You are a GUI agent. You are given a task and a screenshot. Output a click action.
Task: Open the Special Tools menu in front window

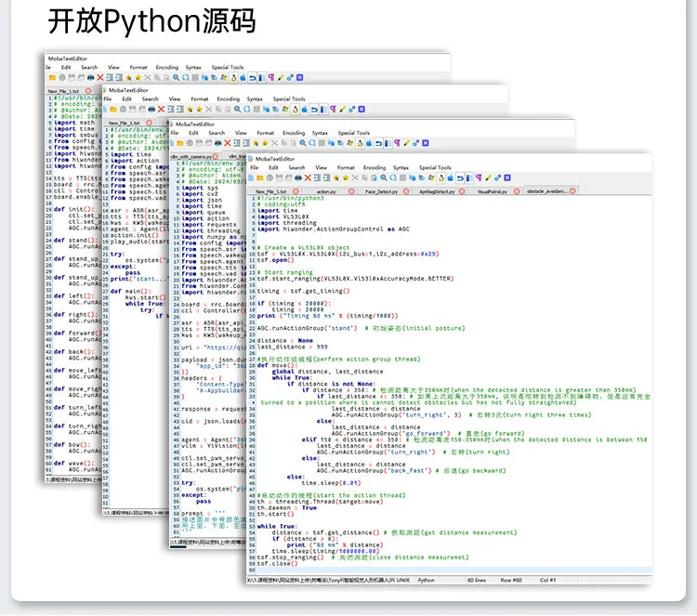(x=435, y=167)
